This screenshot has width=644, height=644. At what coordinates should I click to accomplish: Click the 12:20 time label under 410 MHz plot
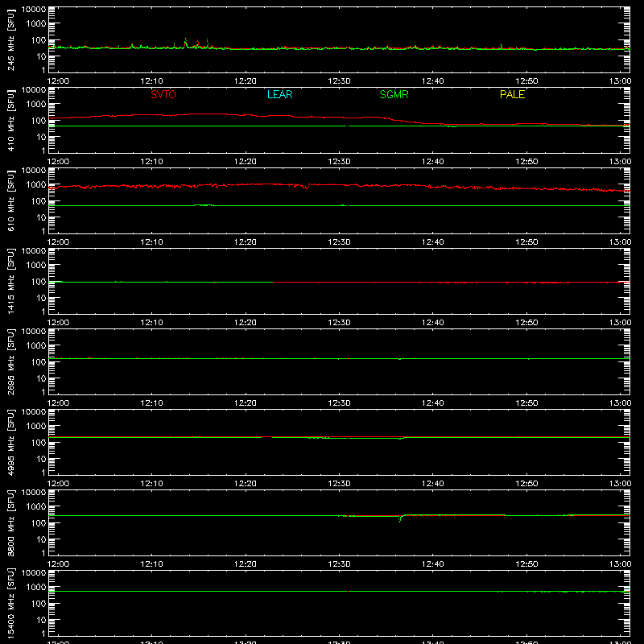(x=246, y=162)
